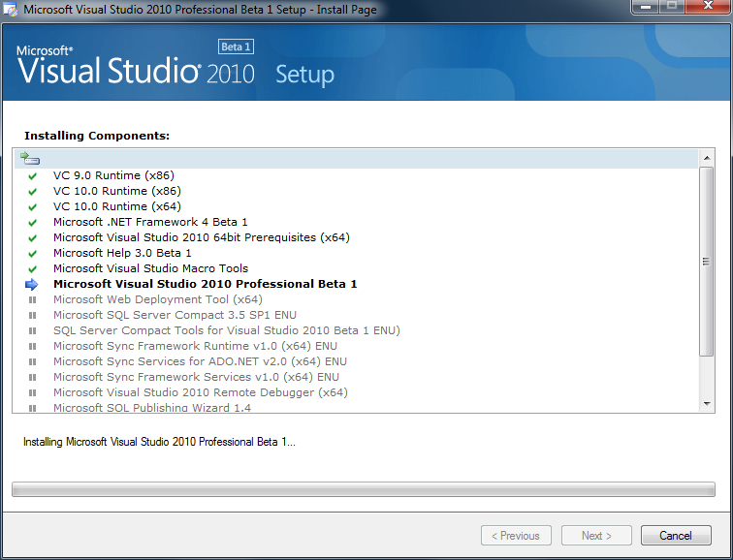Click the component list scroll down arrow

(707, 404)
